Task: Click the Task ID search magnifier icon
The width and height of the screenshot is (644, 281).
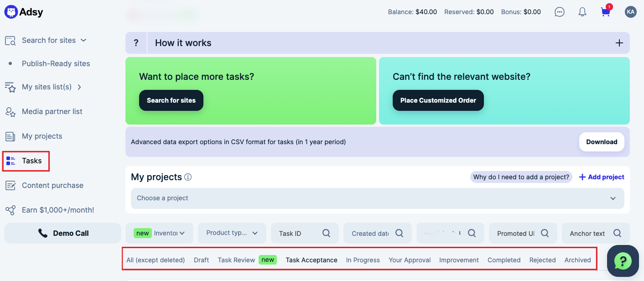Action: [x=326, y=233]
